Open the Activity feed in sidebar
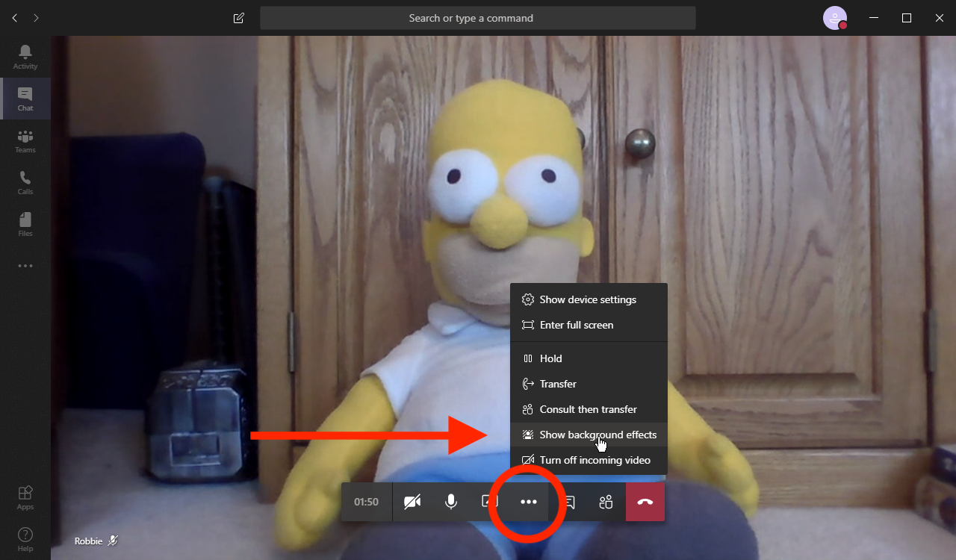 coord(25,57)
